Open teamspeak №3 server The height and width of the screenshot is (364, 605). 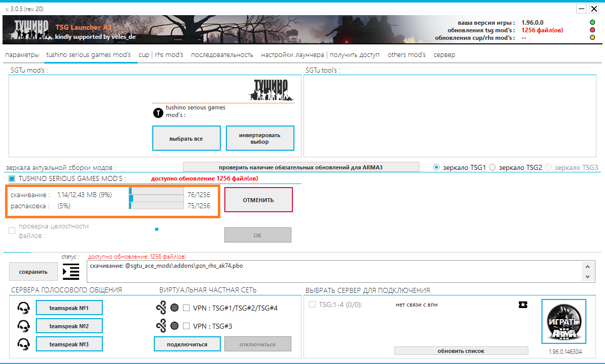coord(69,344)
